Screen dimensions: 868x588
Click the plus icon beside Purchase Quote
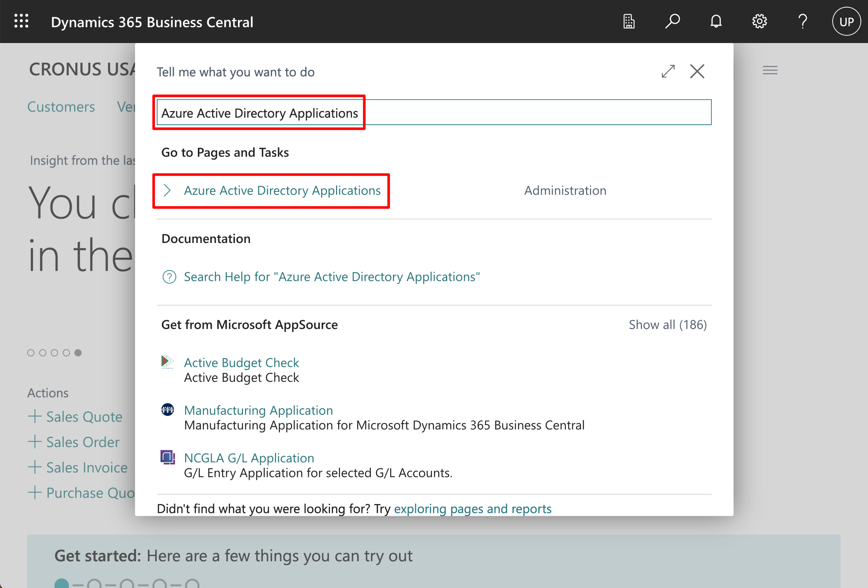[35, 493]
